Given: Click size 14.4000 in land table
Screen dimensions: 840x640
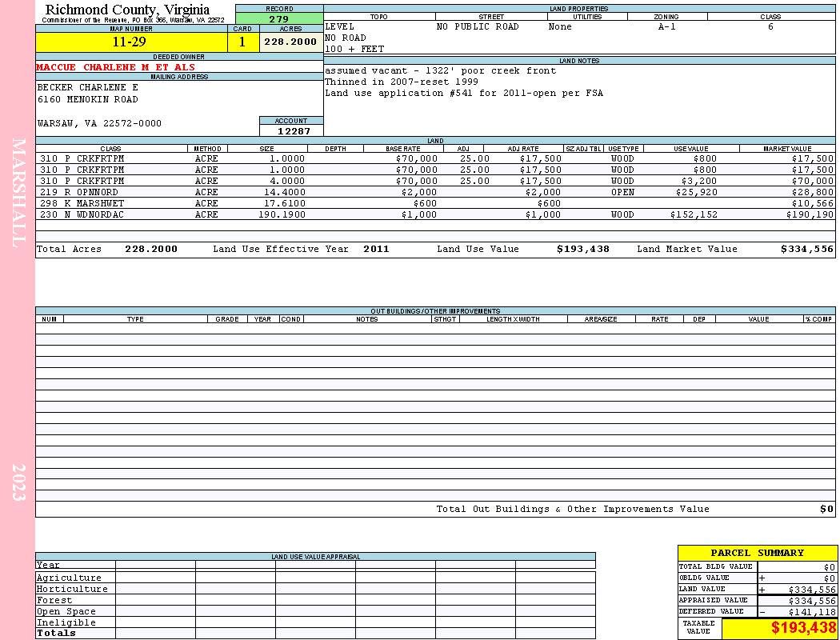Looking at the screenshot, I should pos(285,192).
